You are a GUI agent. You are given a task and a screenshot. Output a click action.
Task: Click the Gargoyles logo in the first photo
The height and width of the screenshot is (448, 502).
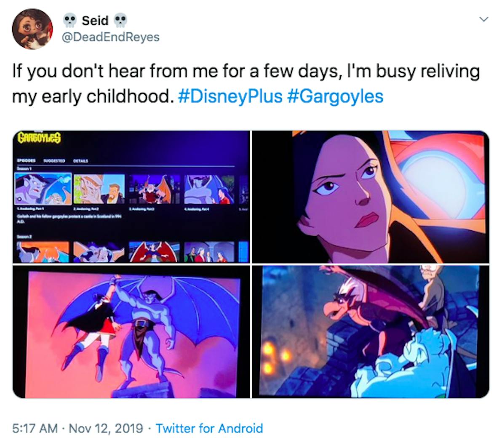(x=40, y=138)
